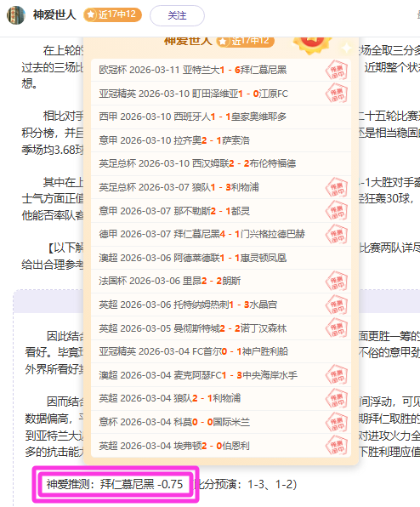Click the 比分预演：1-3、1-2 score text
Screen dimensions: 420x507
pos(245,484)
